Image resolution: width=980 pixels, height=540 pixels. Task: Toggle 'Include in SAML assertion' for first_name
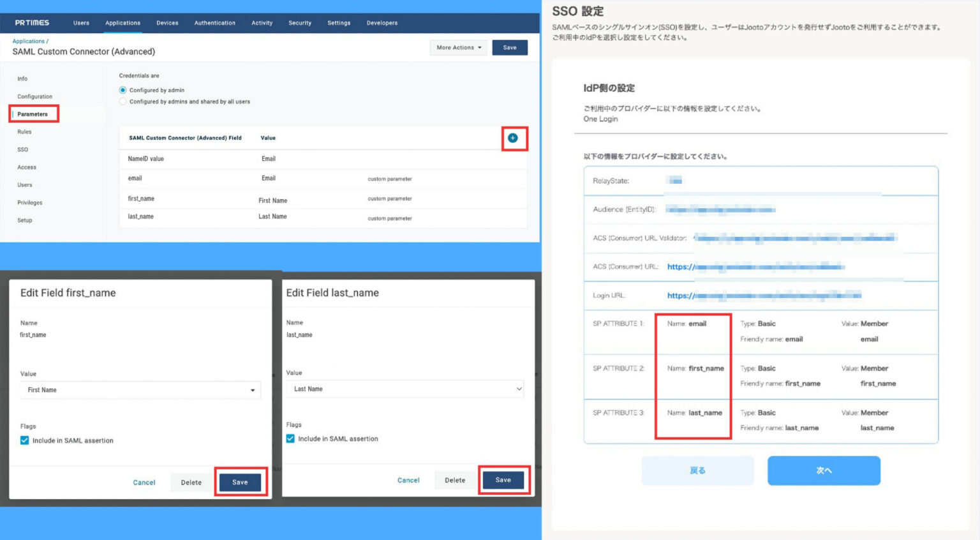point(25,440)
